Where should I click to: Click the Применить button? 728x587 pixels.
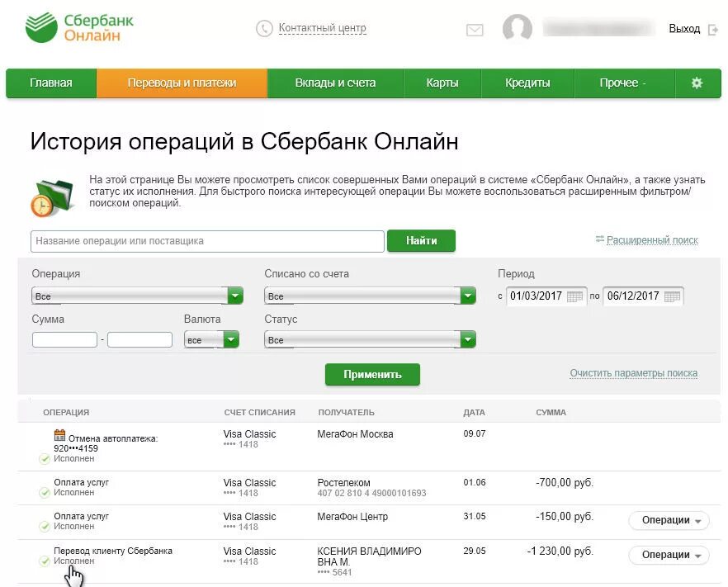372,374
